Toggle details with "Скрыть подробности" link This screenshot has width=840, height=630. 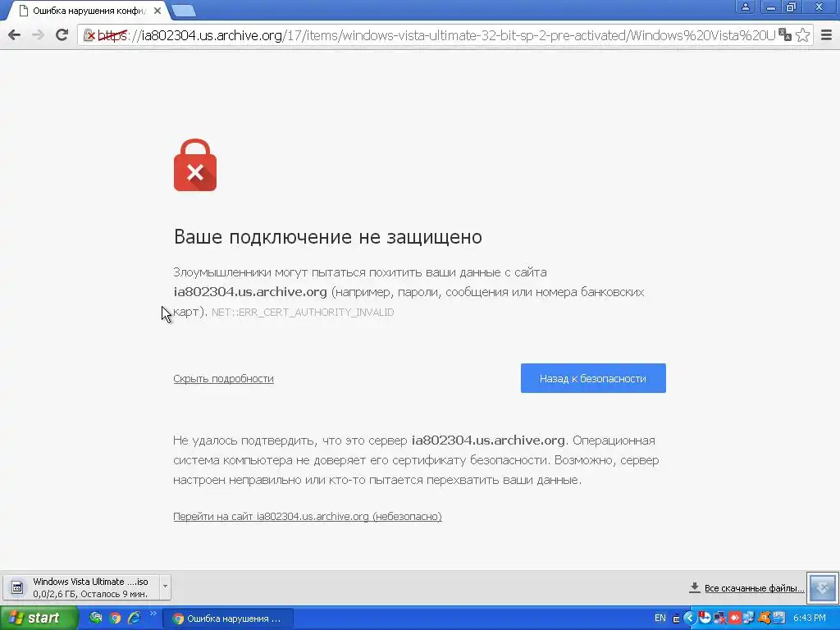click(x=223, y=379)
